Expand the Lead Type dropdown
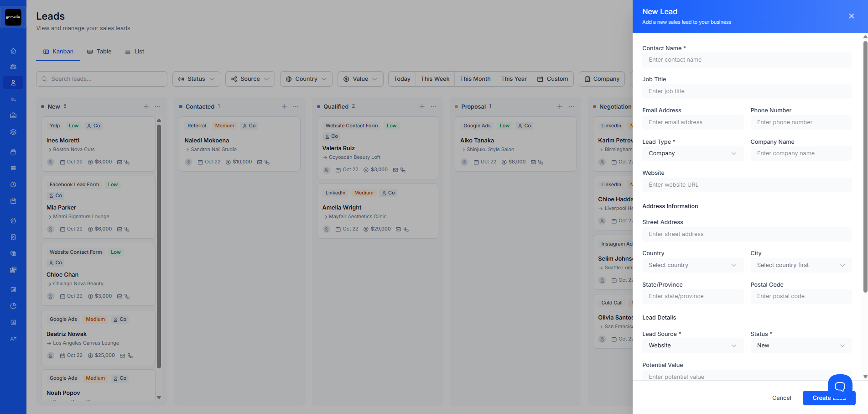 [x=693, y=153]
